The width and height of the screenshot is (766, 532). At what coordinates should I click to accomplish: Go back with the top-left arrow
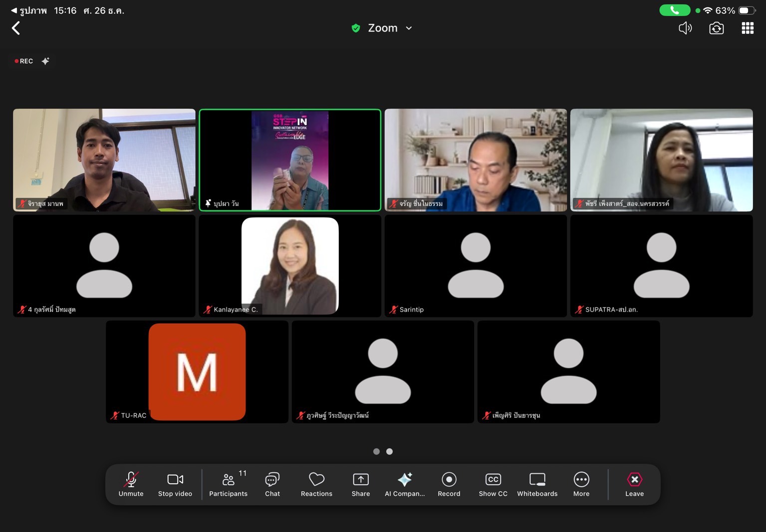click(16, 28)
